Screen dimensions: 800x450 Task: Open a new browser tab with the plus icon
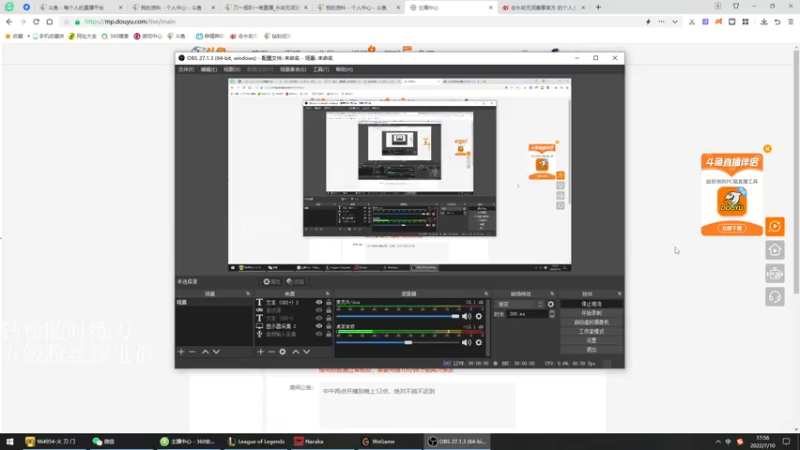[598, 8]
